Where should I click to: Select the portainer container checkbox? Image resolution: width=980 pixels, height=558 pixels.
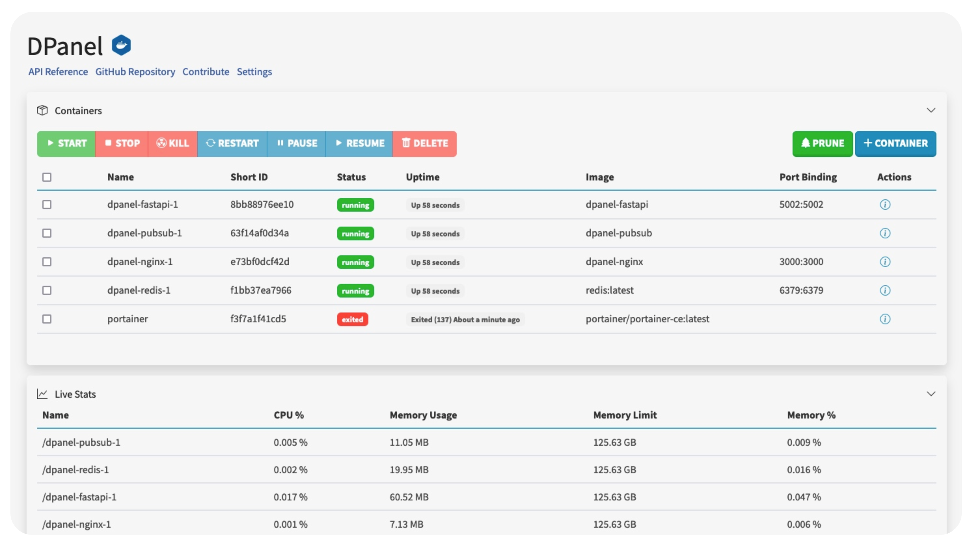pos(47,319)
